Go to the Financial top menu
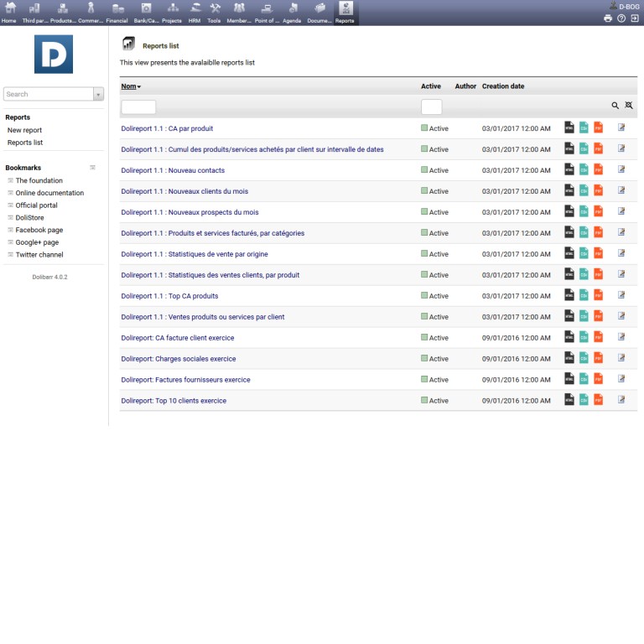The height and width of the screenshot is (644, 644). coord(117,13)
